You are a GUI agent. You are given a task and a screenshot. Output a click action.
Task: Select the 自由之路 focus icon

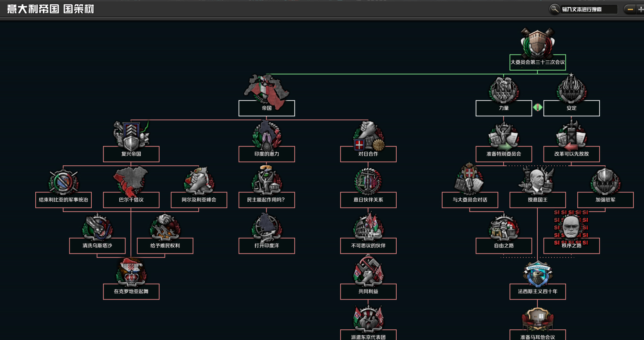[x=504, y=227]
